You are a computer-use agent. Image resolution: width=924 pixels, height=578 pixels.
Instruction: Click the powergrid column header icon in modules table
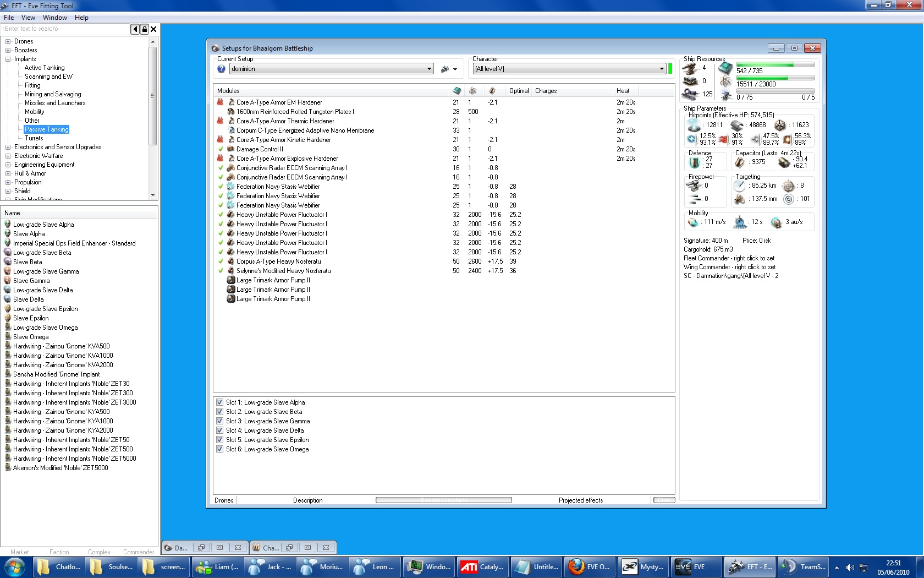tap(472, 91)
